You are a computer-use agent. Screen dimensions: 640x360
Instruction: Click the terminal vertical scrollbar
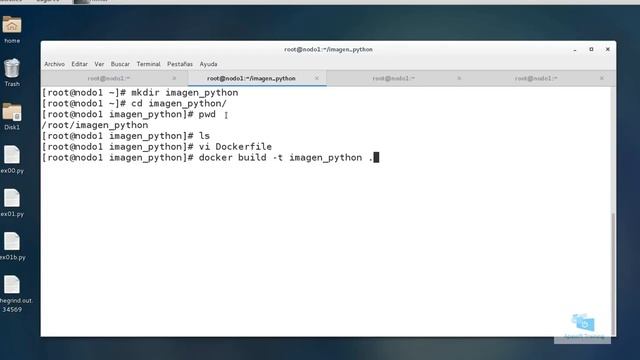point(613,273)
